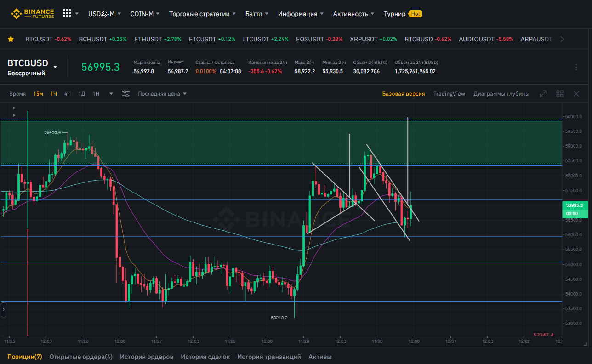The height and width of the screenshot is (364, 592).
Task: Switch to Базовая версия chart
Action: [x=404, y=94]
